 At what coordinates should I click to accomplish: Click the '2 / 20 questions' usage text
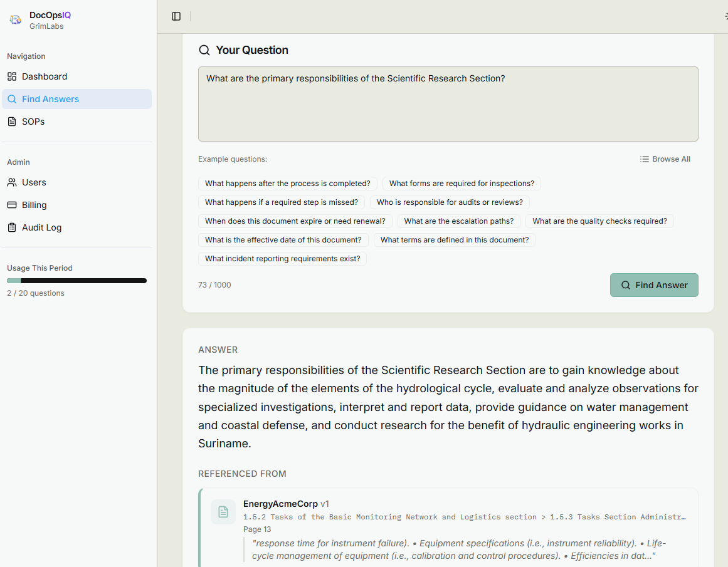(x=36, y=293)
